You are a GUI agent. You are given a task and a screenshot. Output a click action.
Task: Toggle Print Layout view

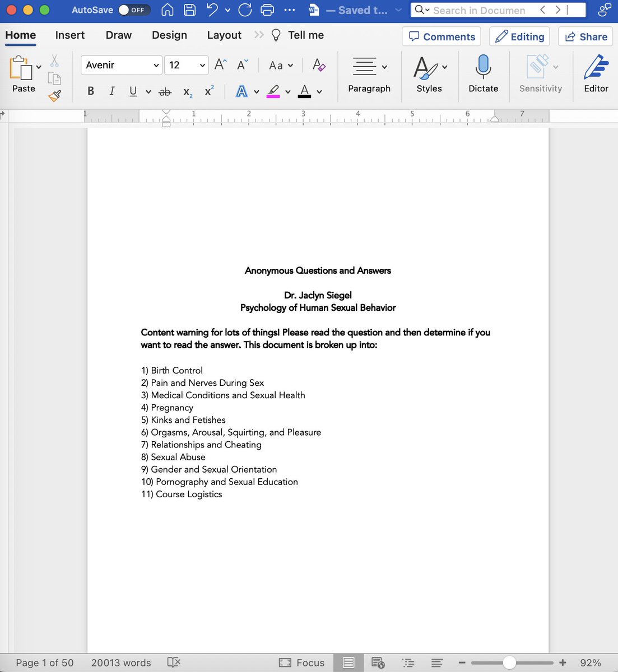coord(349,662)
